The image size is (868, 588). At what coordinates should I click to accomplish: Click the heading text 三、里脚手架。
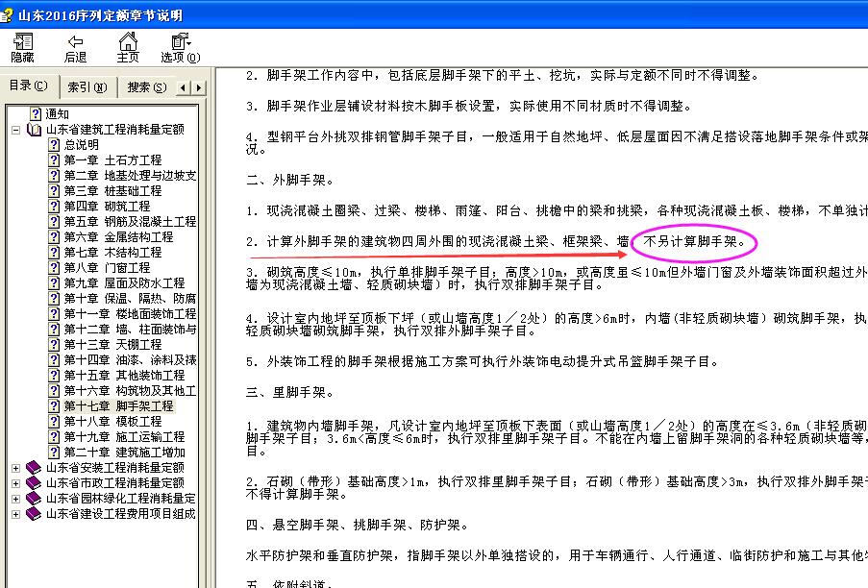[x=290, y=393]
